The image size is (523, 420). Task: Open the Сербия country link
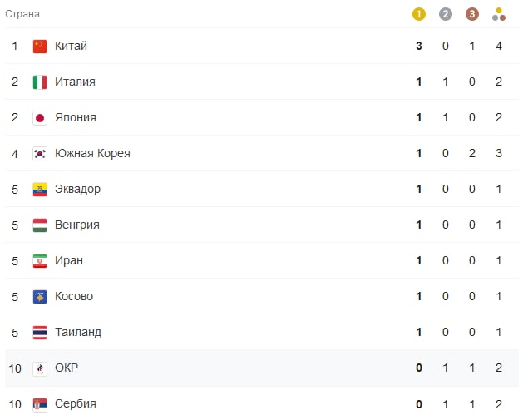pos(76,403)
